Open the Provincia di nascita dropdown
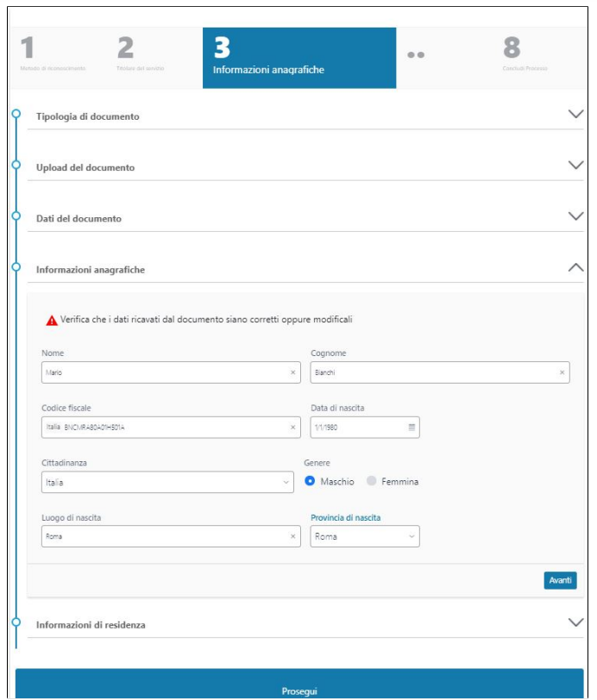This screenshot has width=597, height=700. tap(364, 536)
